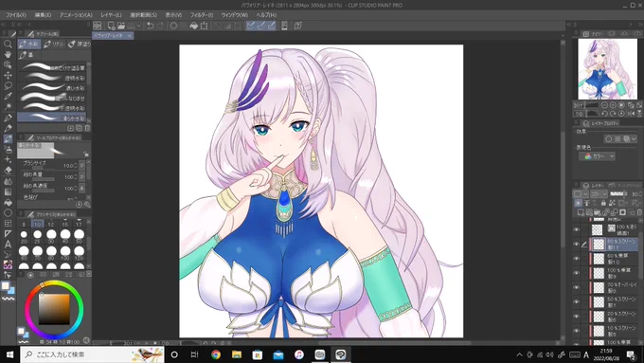Select the Operation object tool
The image size is (644, 363).
8,65
